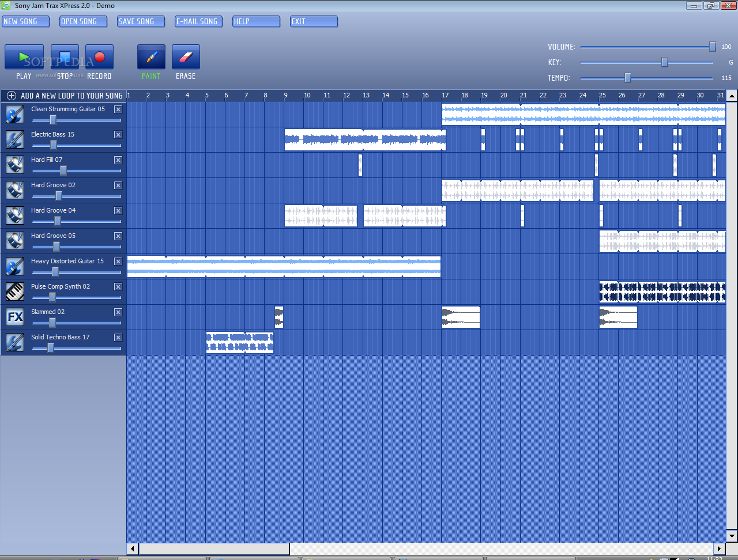Click the Heavy Distorted Guitar 15 icon

coord(15,266)
